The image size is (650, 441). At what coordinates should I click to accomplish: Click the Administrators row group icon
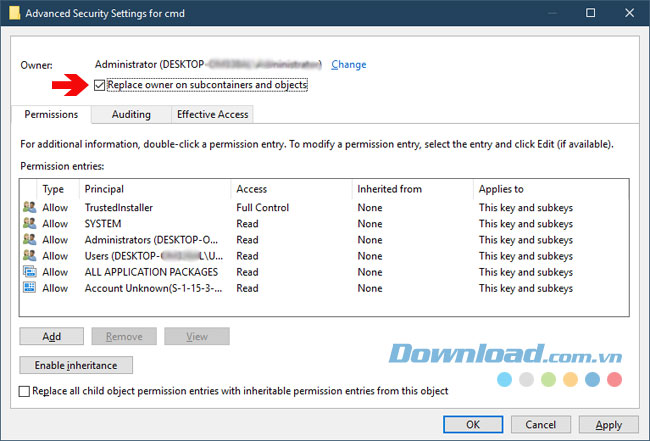29,239
